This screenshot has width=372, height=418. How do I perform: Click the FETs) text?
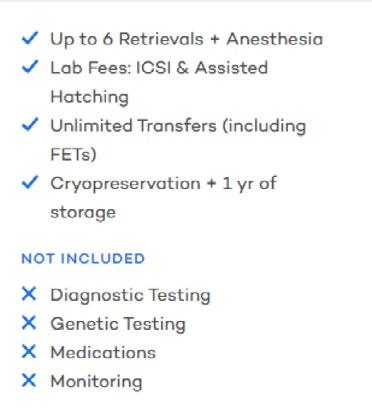73,155
